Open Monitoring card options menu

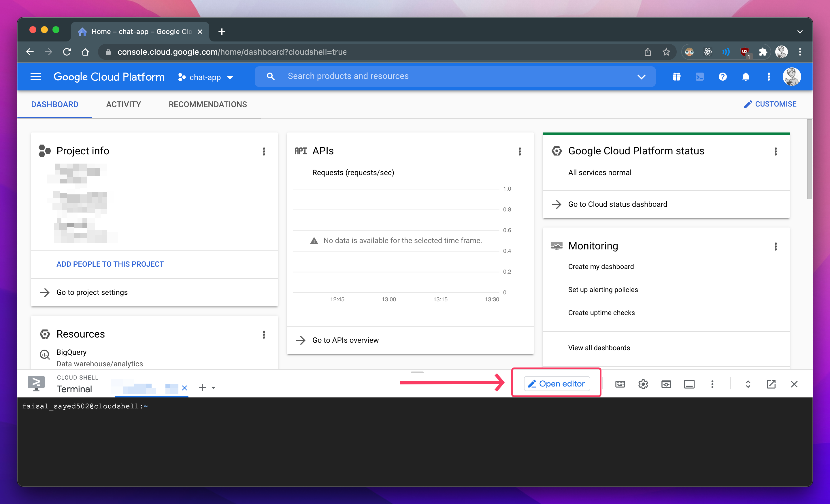[x=776, y=247]
